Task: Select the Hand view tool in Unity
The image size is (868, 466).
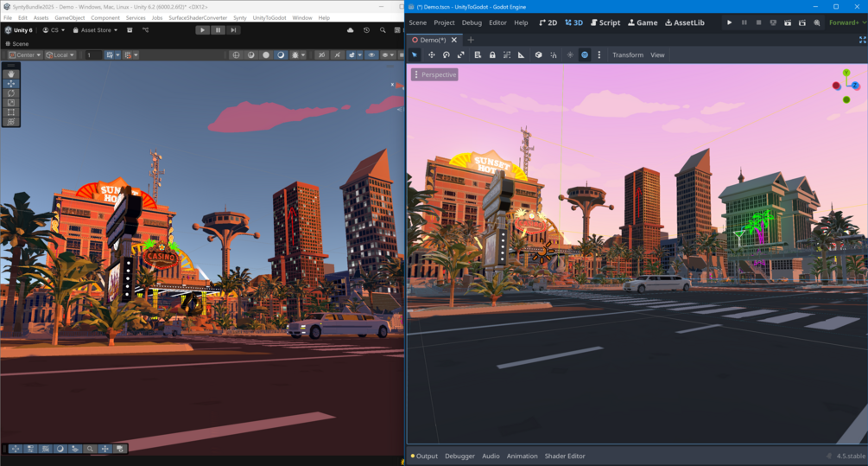Action: 11,73
